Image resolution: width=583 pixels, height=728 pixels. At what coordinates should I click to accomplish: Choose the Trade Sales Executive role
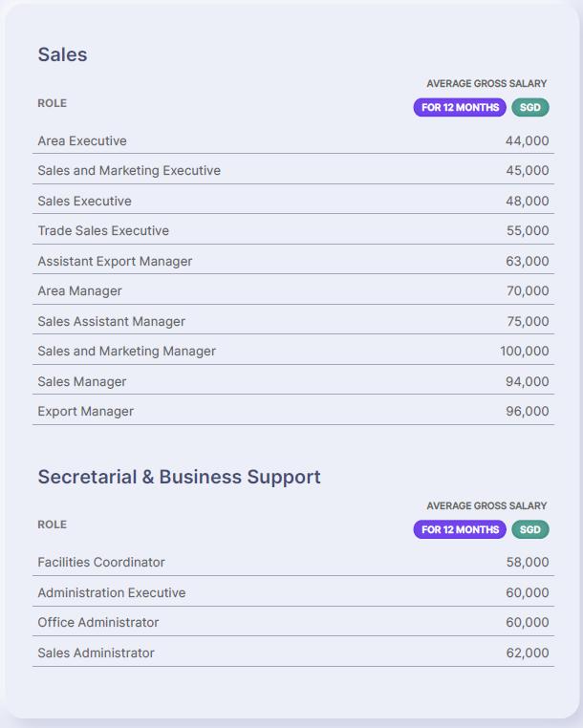click(x=103, y=230)
